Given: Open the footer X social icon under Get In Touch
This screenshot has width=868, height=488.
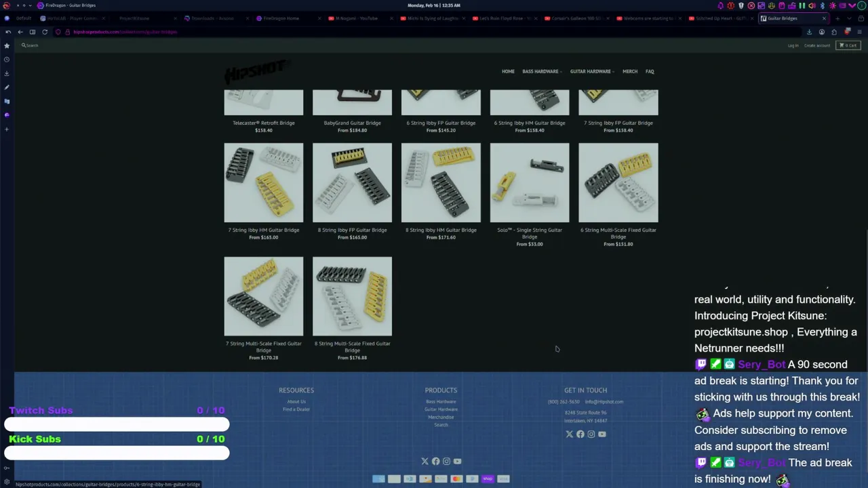Looking at the screenshot, I should pos(569,434).
